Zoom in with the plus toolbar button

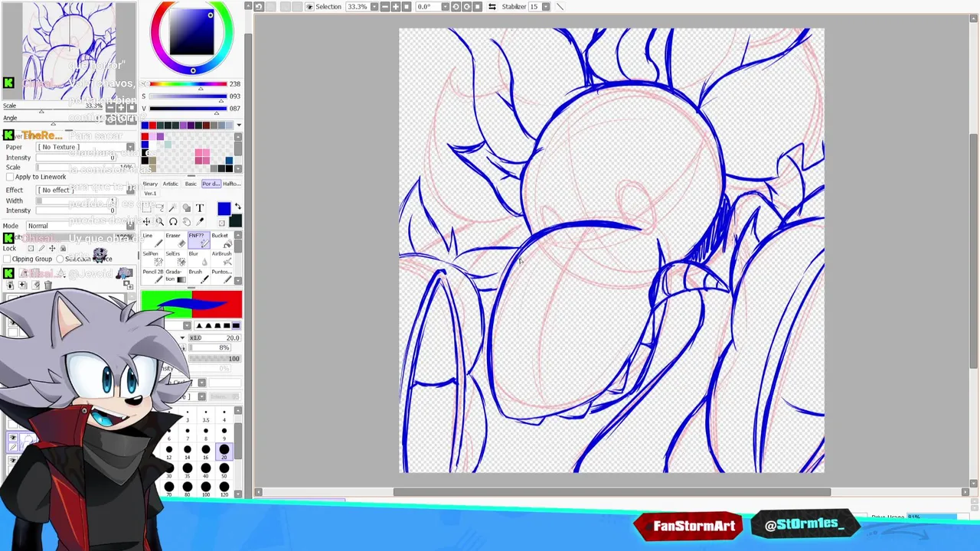(396, 6)
